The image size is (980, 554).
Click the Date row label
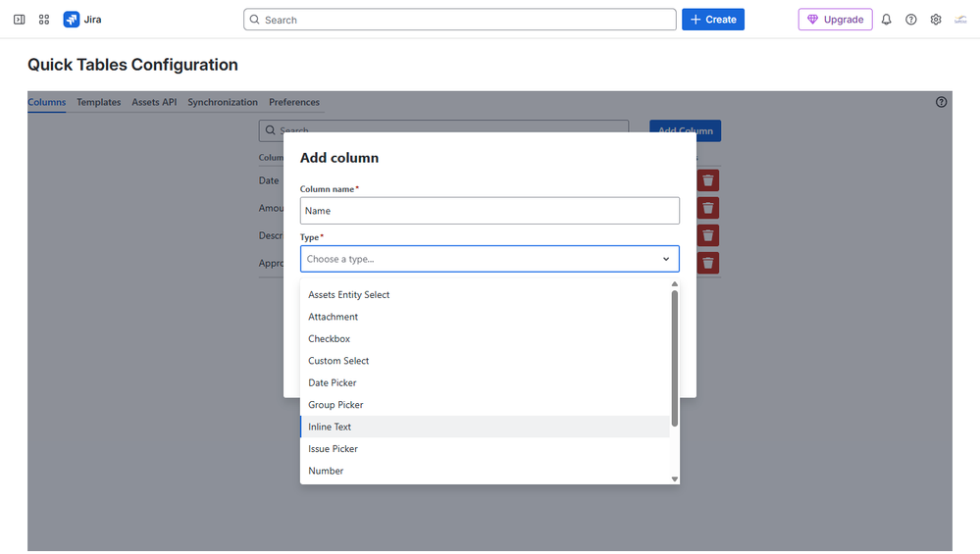(x=269, y=180)
